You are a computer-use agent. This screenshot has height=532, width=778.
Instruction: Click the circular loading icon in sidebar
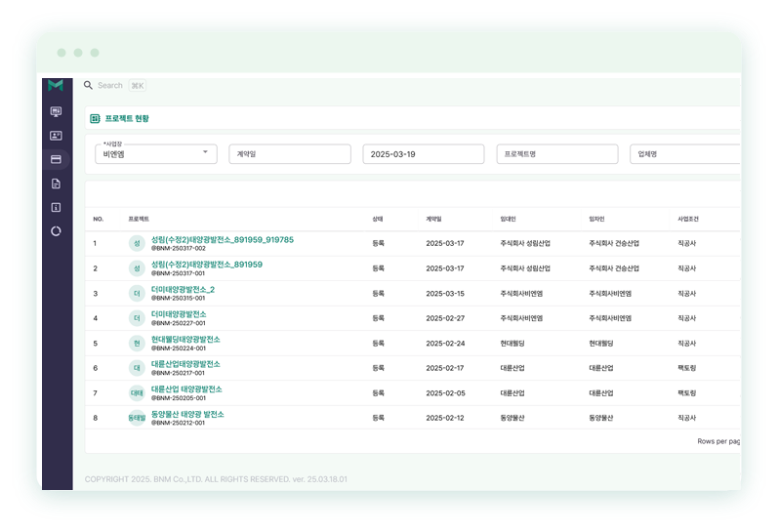point(56,231)
